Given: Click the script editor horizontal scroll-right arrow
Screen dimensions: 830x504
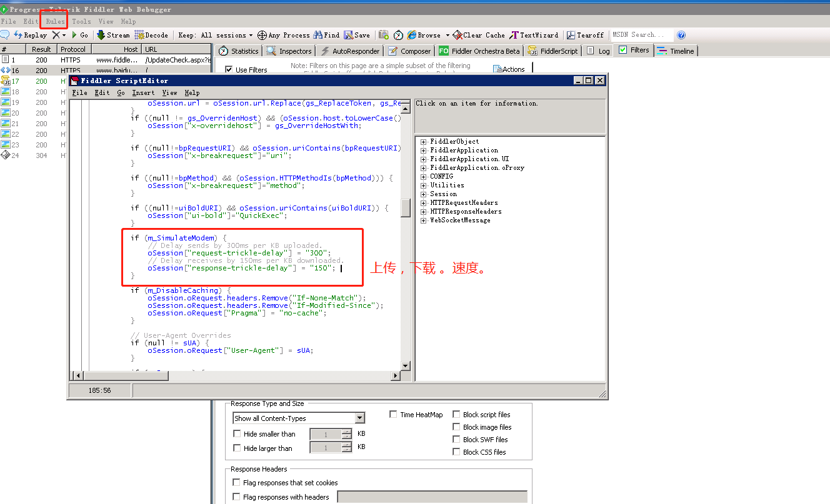Looking at the screenshot, I should (x=396, y=375).
